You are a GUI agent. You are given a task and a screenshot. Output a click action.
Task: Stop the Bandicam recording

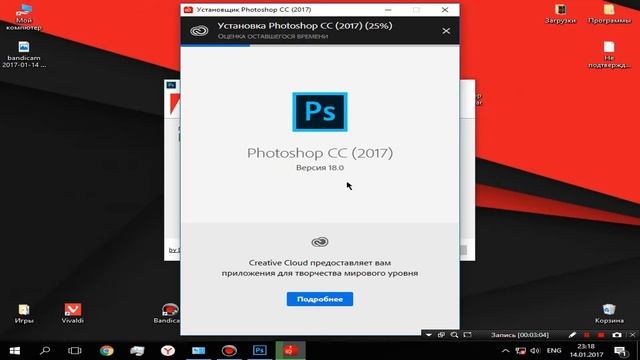601,335
